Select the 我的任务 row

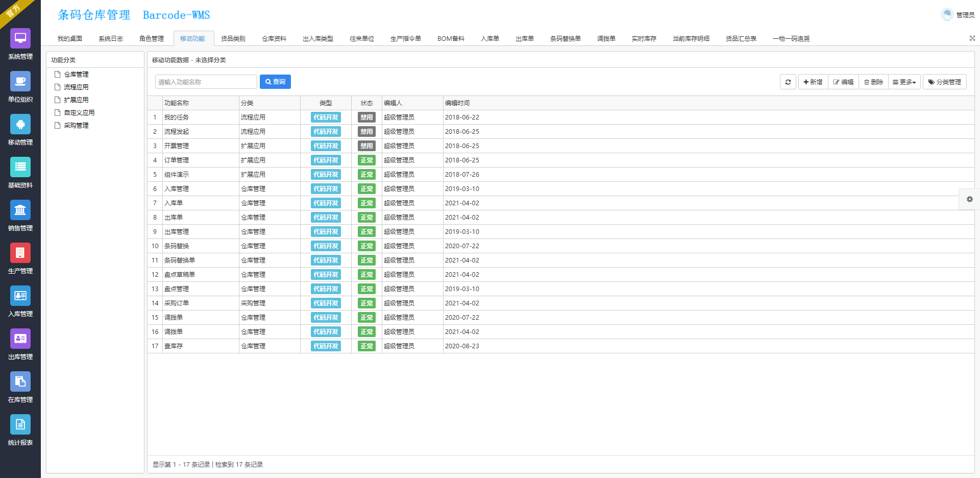point(561,117)
